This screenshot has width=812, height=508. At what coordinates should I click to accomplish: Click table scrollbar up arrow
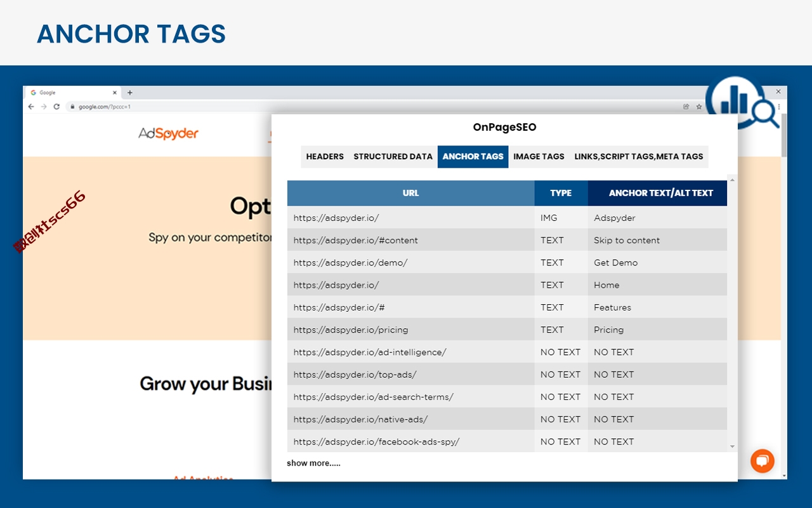coord(733,180)
